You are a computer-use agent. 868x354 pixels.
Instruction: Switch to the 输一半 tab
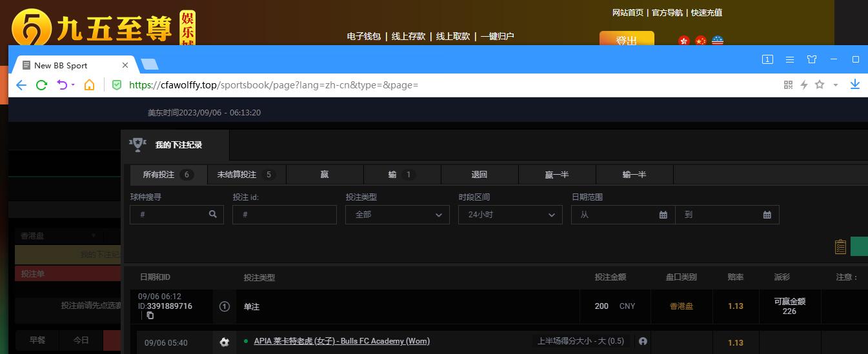[x=634, y=175]
